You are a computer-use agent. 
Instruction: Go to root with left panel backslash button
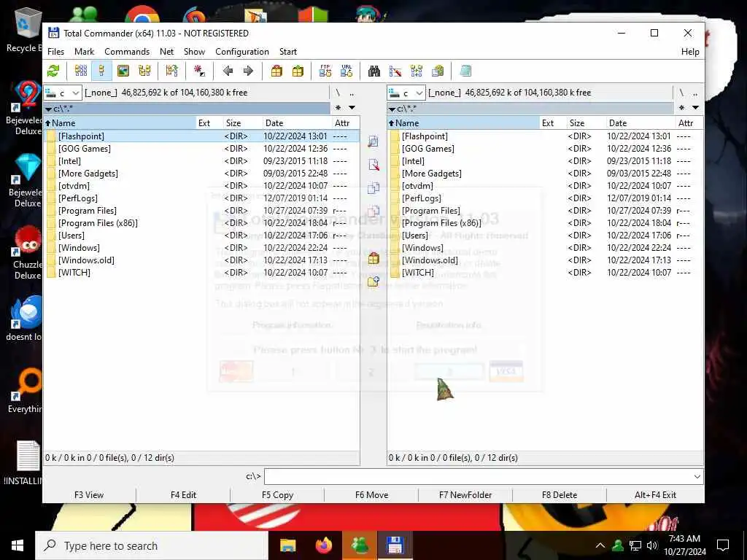[x=338, y=93]
